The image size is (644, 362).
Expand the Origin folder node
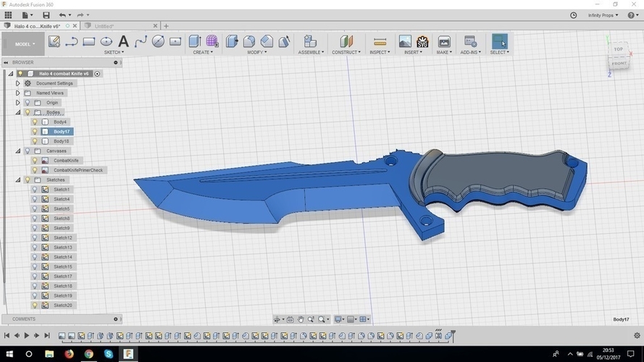(x=17, y=103)
